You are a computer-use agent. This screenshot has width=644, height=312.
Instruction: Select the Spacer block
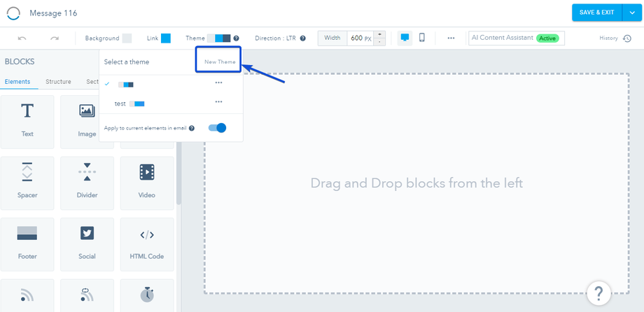tap(27, 183)
